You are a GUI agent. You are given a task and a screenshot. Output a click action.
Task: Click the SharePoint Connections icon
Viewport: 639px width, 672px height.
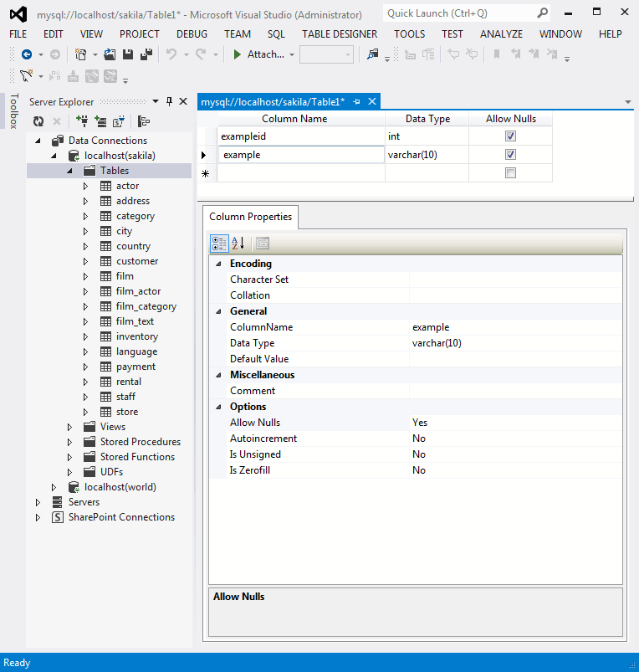point(58,517)
